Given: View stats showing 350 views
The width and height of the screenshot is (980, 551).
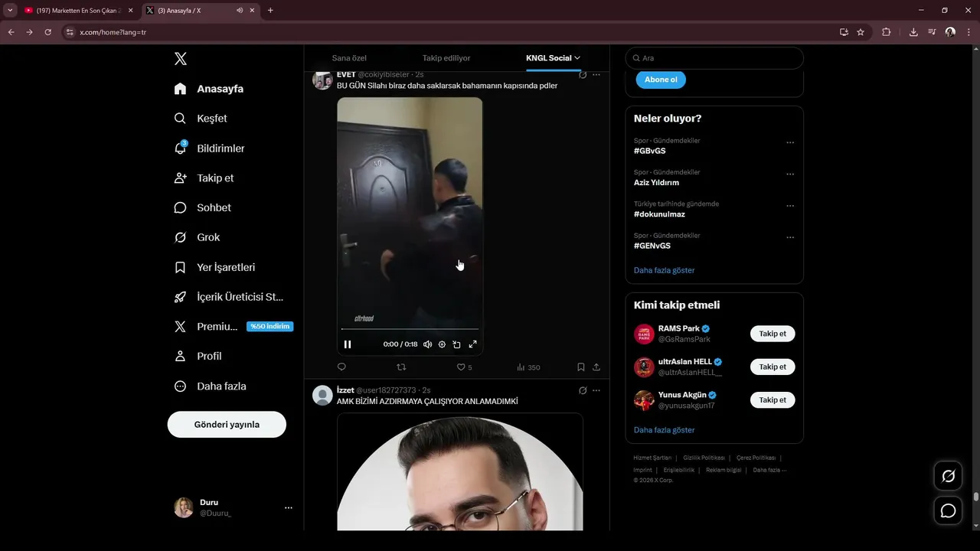Looking at the screenshot, I should [x=528, y=367].
